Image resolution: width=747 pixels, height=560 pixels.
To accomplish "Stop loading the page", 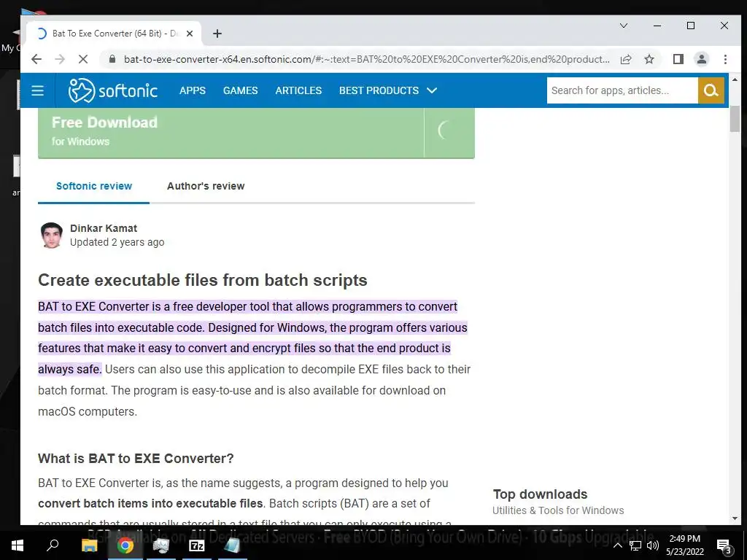I will click(83, 59).
